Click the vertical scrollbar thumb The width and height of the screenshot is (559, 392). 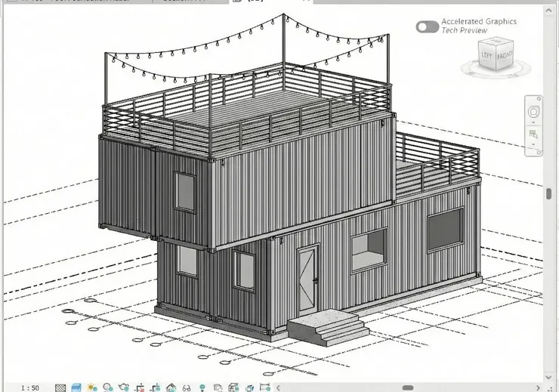click(x=548, y=193)
